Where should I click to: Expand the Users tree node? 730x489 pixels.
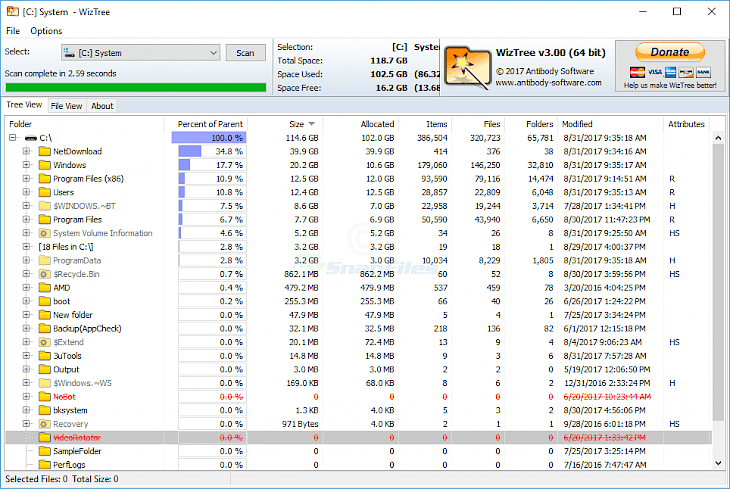pyautogui.click(x=26, y=192)
